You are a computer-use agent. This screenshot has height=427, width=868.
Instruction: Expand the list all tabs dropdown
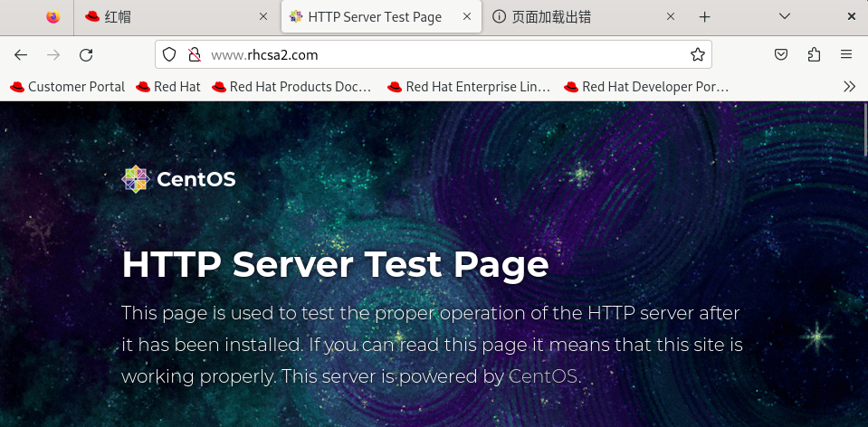[x=785, y=16]
